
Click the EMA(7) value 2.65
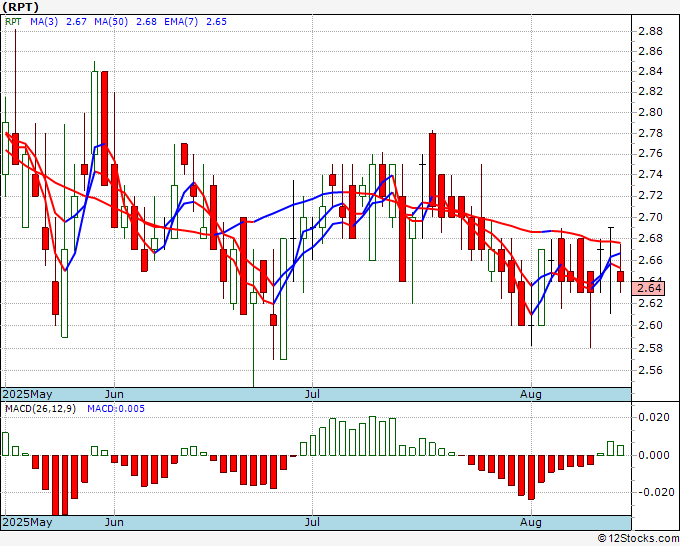pos(216,22)
